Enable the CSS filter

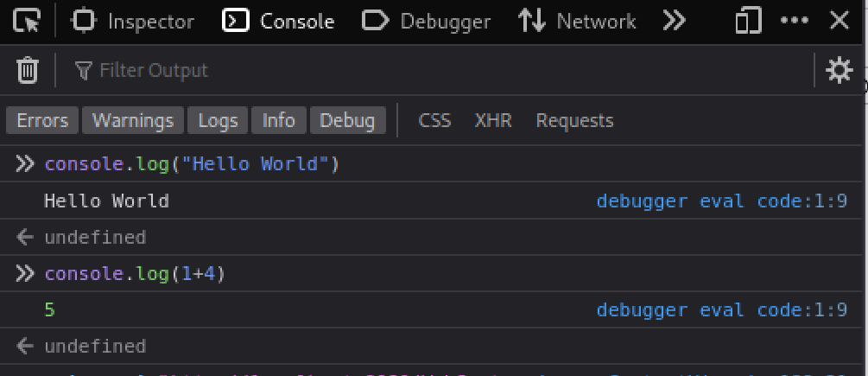click(434, 120)
